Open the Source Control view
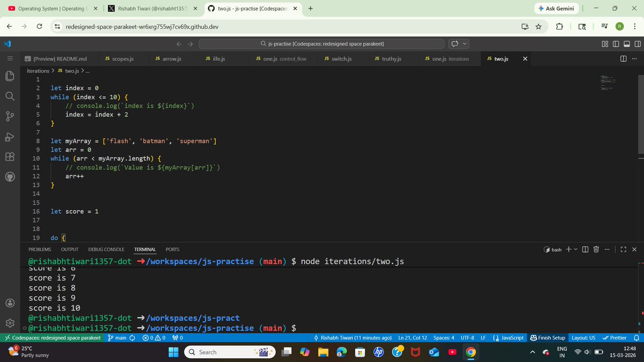The height and width of the screenshot is (362, 644). click(x=10, y=116)
